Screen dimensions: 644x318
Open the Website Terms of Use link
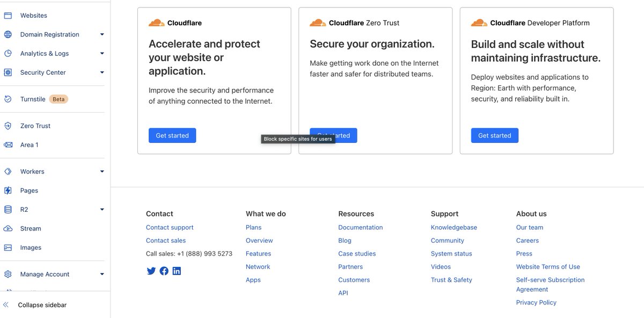click(x=548, y=266)
